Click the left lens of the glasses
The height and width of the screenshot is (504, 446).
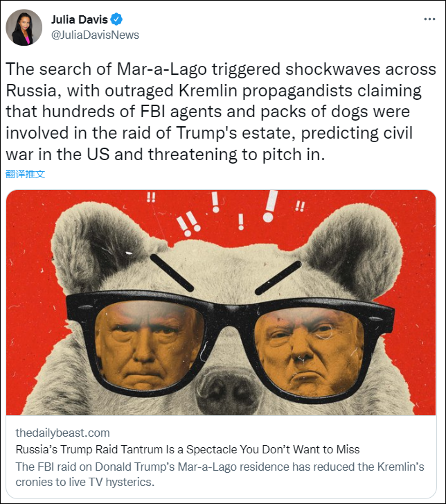click(x=149, y=345)
